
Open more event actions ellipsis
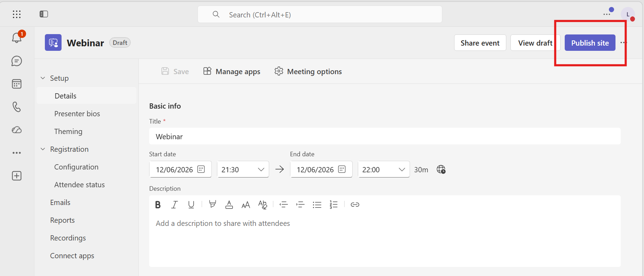pos(623,42)
